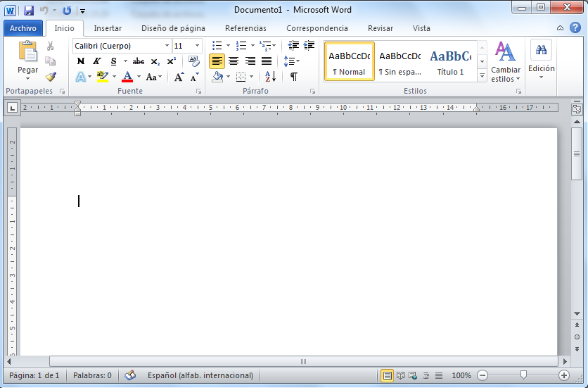588x388 pixels.
Task: Click the Word Help question mark icon
Action: (575, 27)
